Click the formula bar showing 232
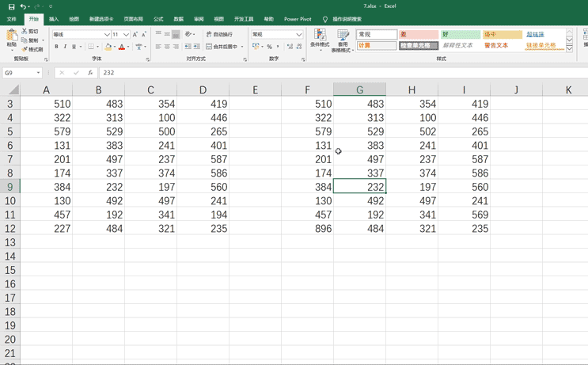588x365 pixels. [x=343, y=73]
